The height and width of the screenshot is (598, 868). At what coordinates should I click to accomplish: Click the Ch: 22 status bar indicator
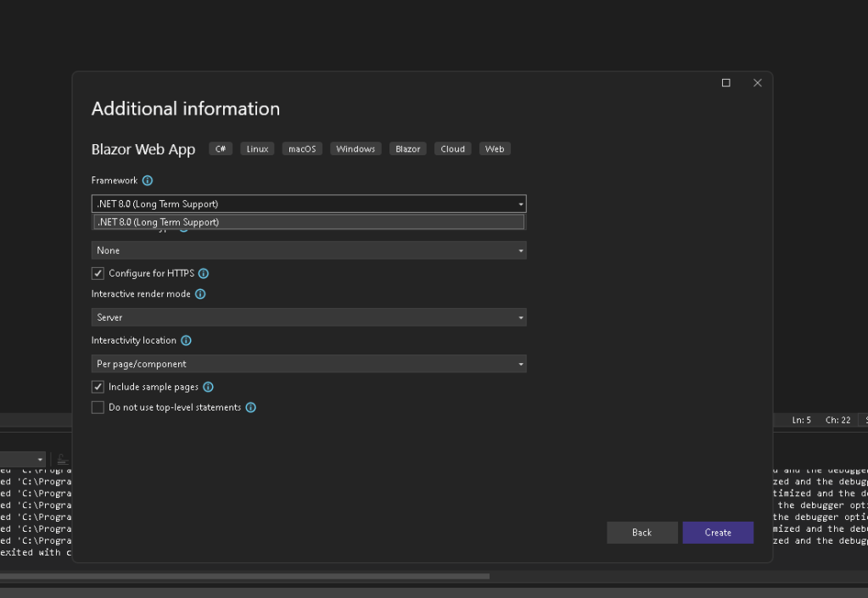[838, 421]
